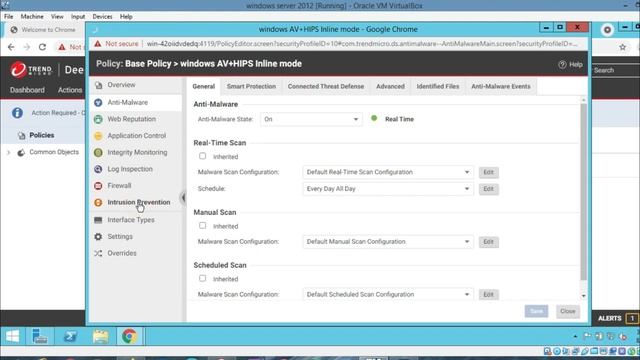The image size is (640, 360).
Task: Open the Anti-Malware State dropdown
Action: coord(311,119)
